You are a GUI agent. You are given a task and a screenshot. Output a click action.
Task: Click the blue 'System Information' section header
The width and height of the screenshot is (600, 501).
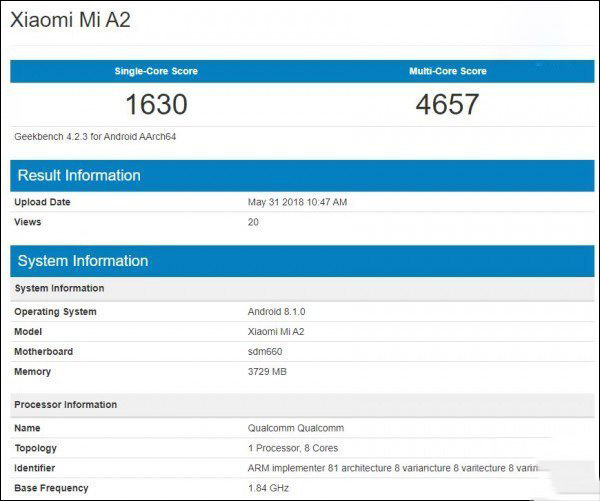pyautogui.click(x=302, y=261)
